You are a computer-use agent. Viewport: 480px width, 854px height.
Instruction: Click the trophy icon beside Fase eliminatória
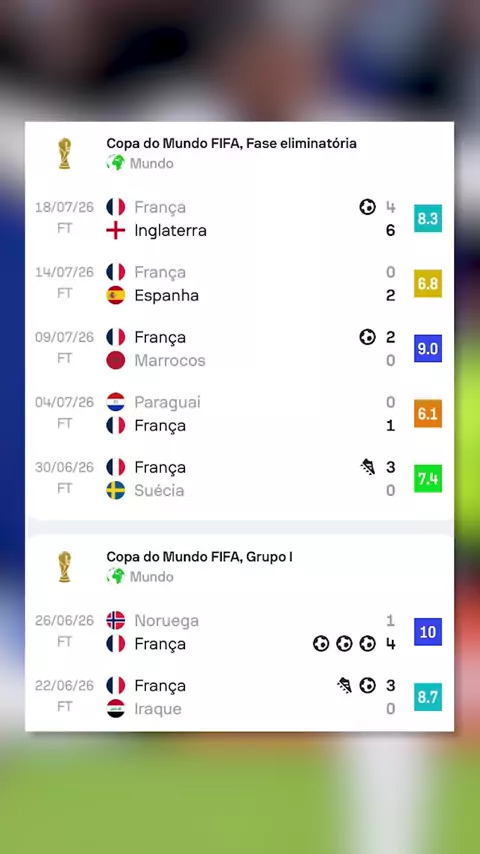click(64, 154)
